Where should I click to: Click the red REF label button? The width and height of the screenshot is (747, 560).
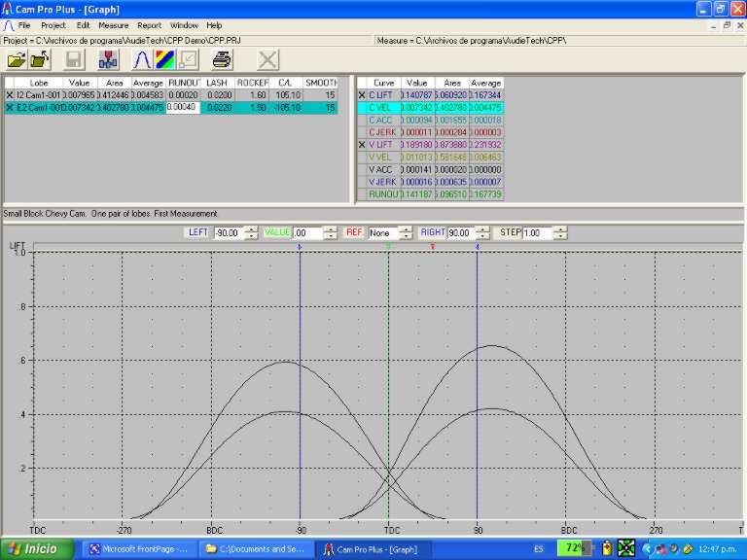pyautogui.click(x=354, y=232)
